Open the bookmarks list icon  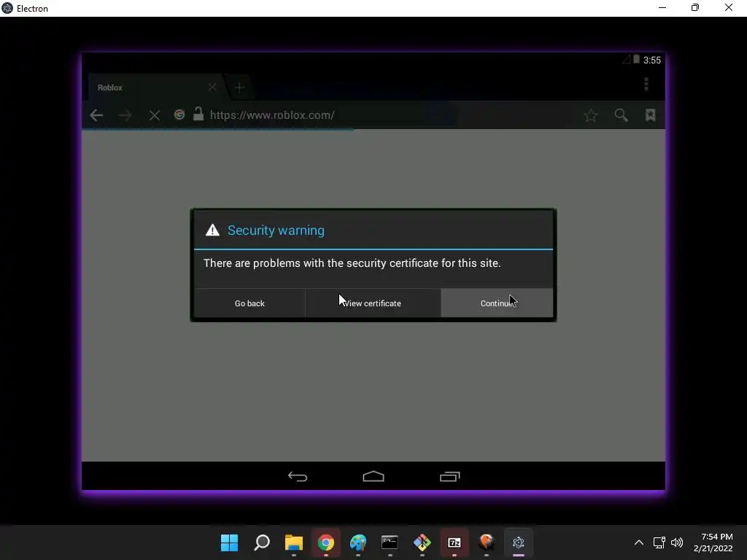(x=650, y=114)
